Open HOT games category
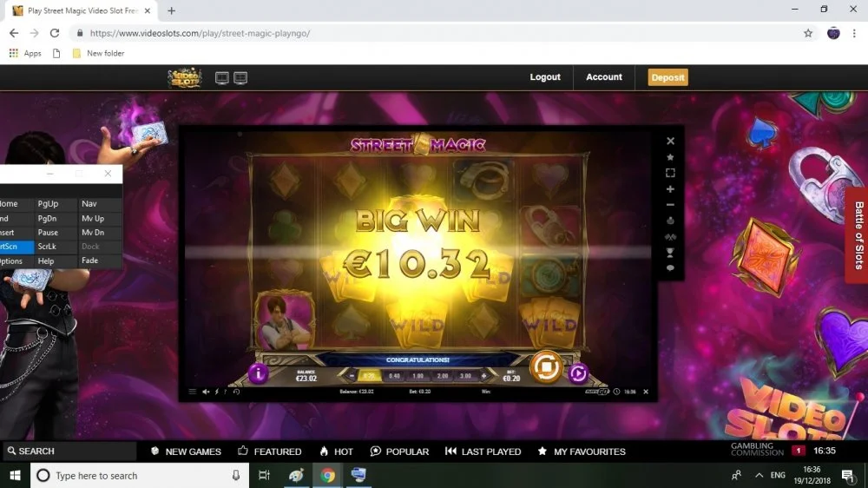The image size is (868, 488). (336, 452)
